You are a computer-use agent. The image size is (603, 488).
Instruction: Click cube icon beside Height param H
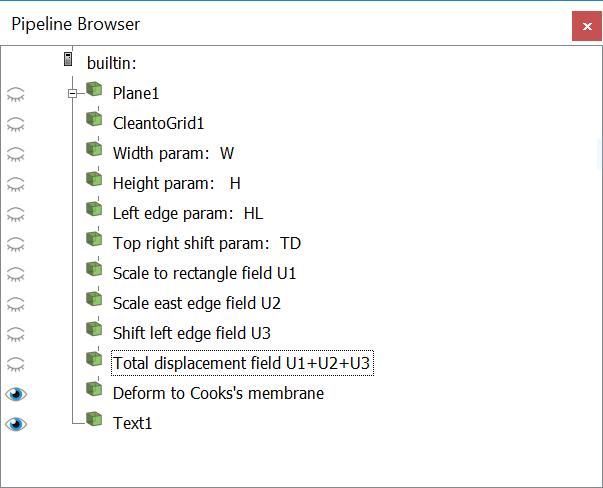click(95, 180)
